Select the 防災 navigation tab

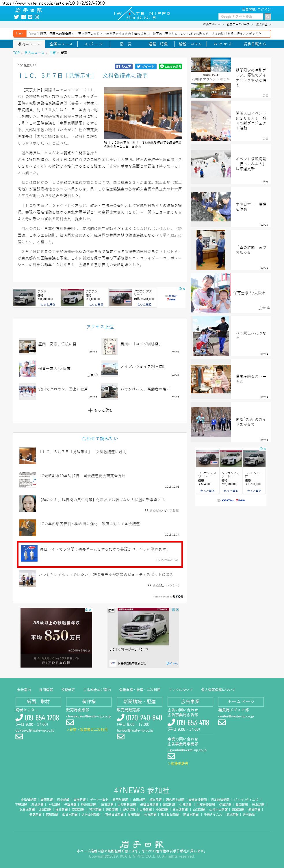(x=126, y=44)
